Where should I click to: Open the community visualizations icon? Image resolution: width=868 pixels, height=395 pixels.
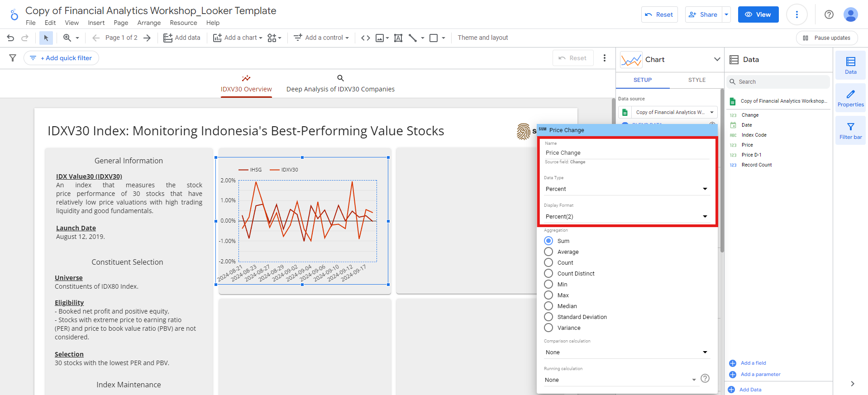point(274,38)
